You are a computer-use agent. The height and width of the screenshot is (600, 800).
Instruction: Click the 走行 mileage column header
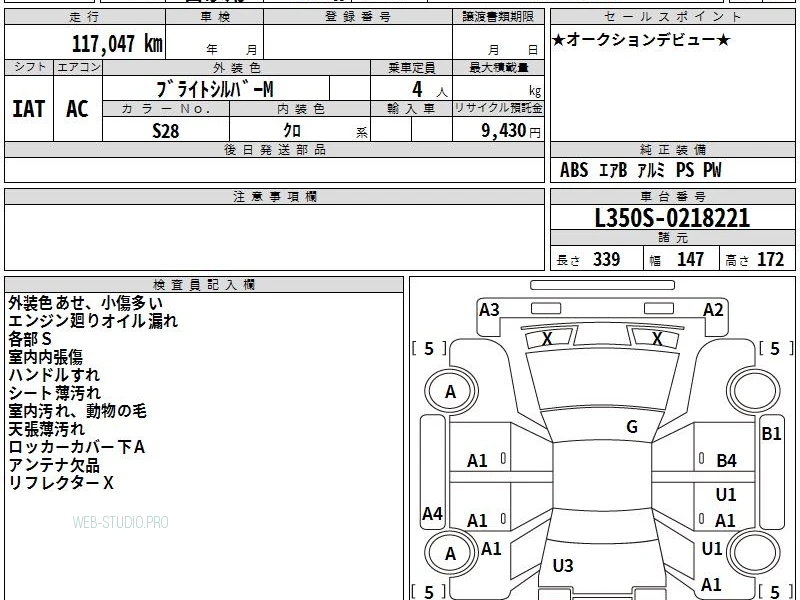pos(85,17)
